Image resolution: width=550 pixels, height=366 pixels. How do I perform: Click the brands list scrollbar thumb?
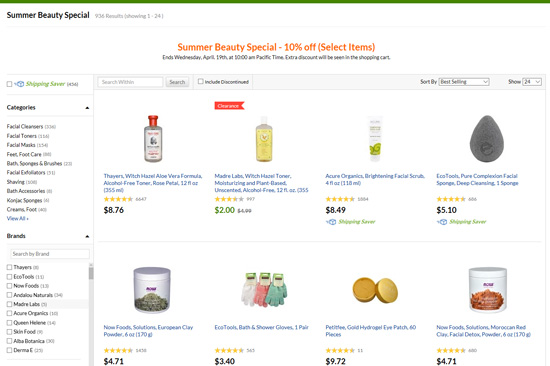click(91, 273)
